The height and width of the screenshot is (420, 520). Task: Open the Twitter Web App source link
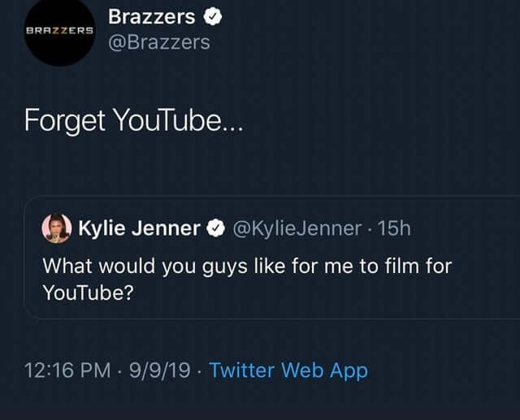click(x=288, y=370)
